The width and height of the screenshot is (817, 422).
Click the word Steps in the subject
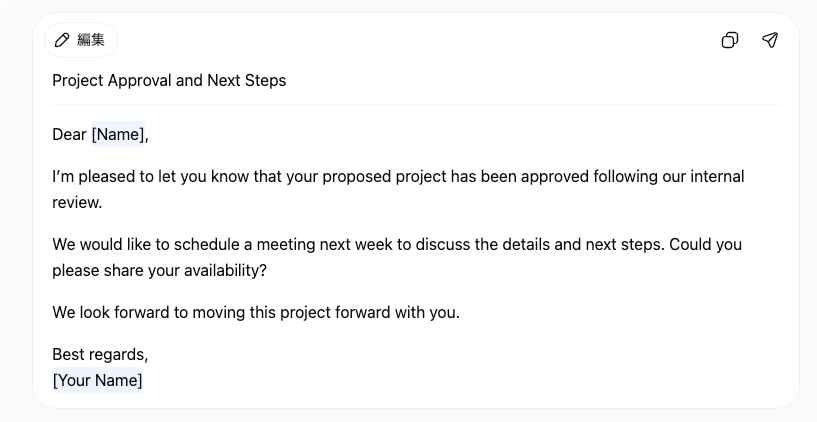[x=265, y=81]
